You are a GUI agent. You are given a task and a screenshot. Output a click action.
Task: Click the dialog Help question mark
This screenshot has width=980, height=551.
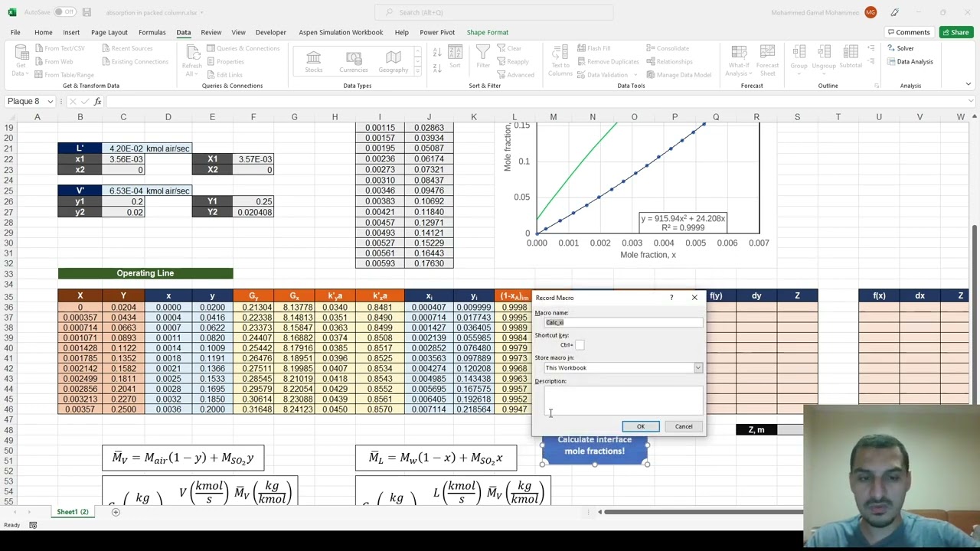(671, 298)
